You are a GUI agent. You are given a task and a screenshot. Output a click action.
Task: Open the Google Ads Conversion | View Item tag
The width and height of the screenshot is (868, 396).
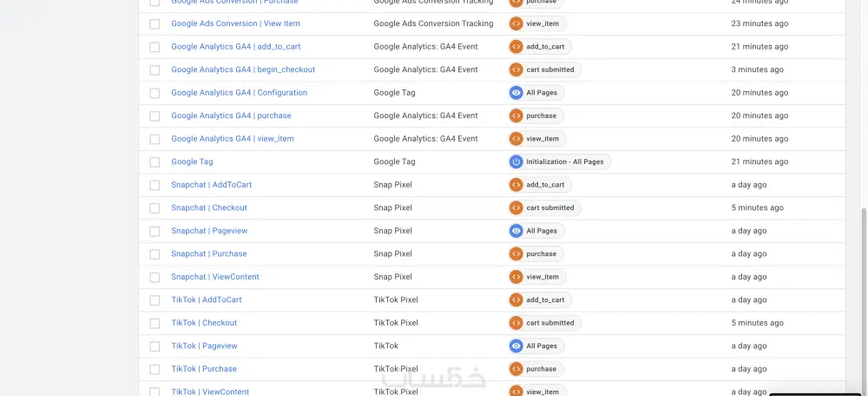(235, 23)
